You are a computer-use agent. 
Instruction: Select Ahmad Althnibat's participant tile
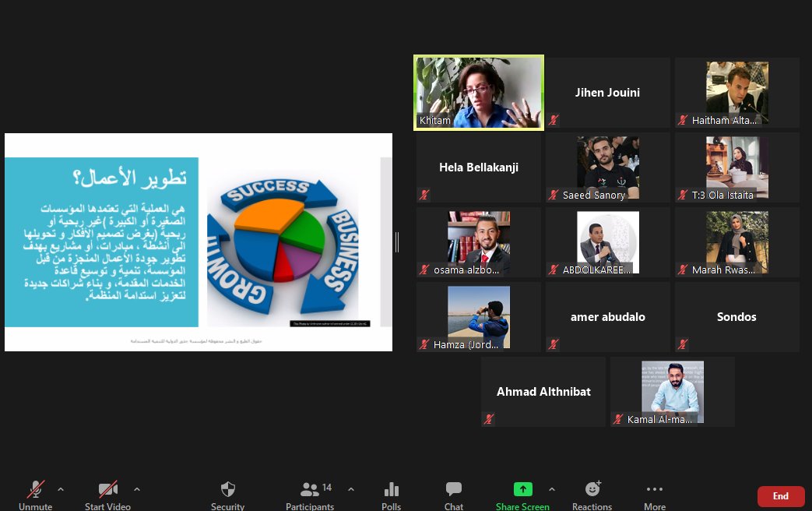543,391
